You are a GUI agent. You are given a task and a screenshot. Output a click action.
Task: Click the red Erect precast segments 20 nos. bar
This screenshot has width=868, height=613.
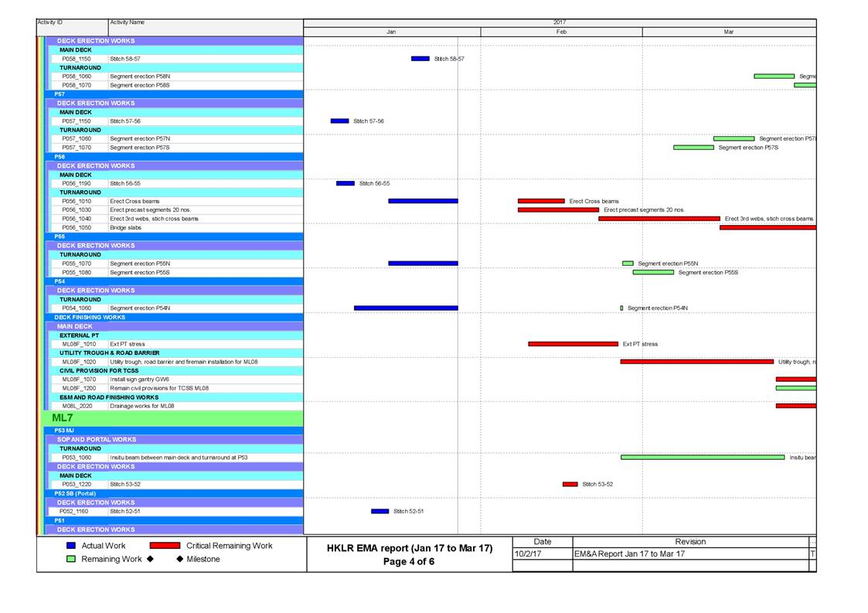pos(558,209)
